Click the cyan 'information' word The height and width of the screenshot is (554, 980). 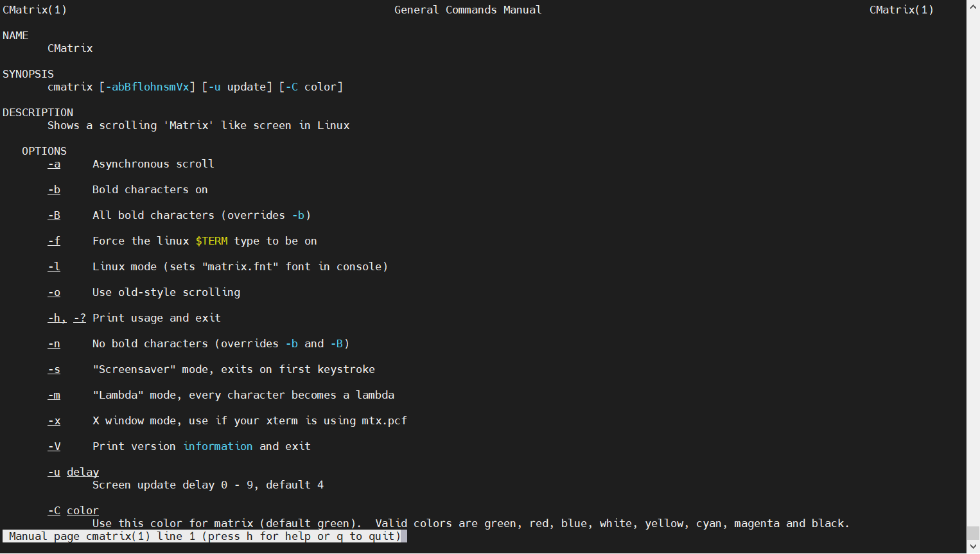point(218,446)
